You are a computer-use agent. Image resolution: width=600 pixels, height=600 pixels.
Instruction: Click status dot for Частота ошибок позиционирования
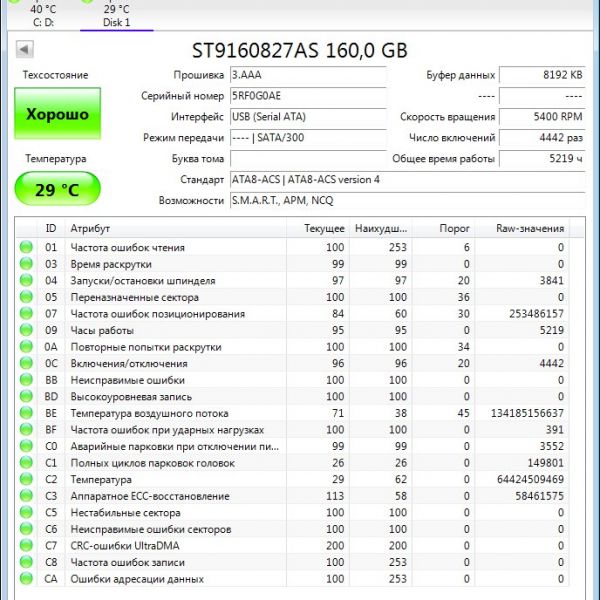pyautogui.click(x=26, y=314)
